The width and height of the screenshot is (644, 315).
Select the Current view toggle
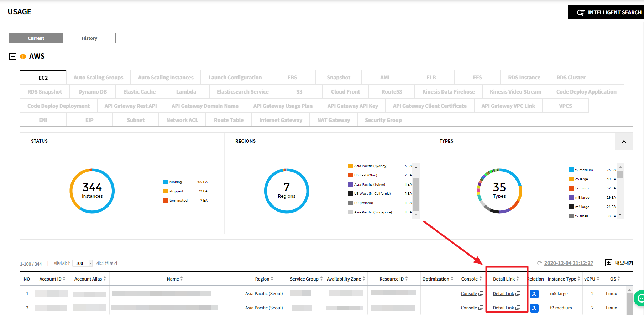(36, 38)
